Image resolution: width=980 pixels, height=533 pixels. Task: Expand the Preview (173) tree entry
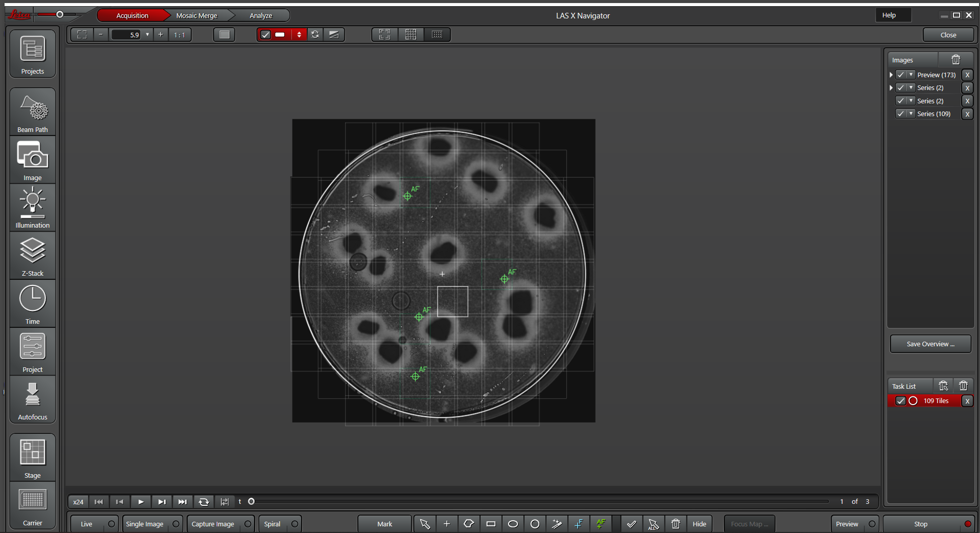[891, 75]
